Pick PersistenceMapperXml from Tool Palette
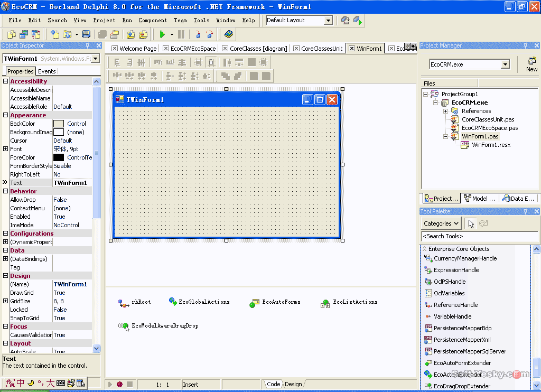541x392 pixels. coord(462,340)
